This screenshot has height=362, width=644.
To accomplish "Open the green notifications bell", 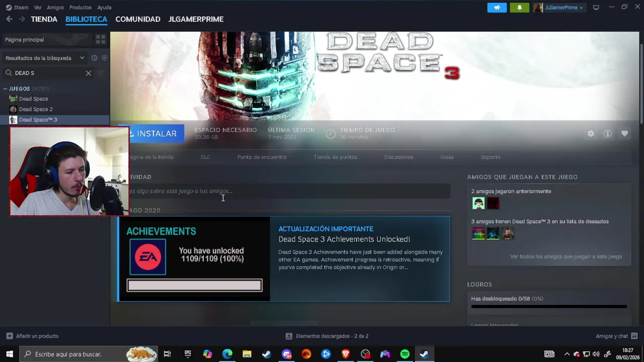I will 519,8.
